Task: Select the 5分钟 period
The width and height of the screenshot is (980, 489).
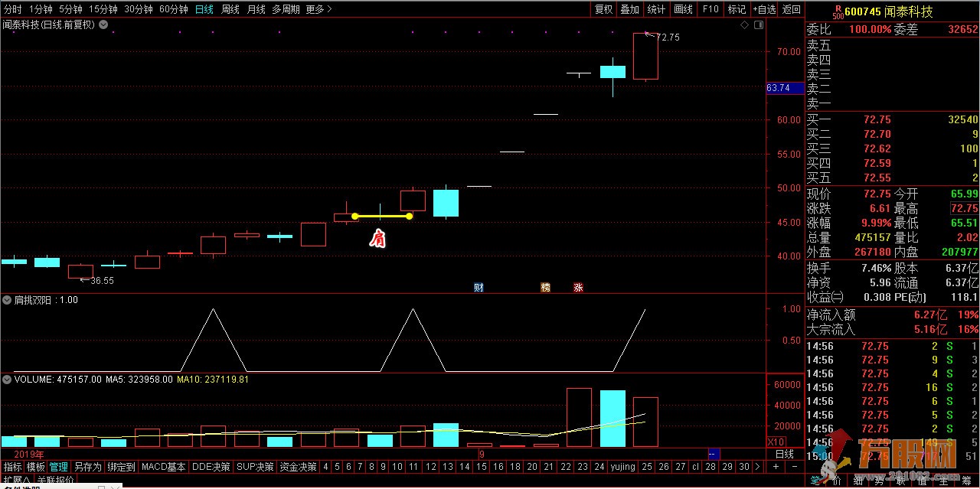Action: (70, 9)
